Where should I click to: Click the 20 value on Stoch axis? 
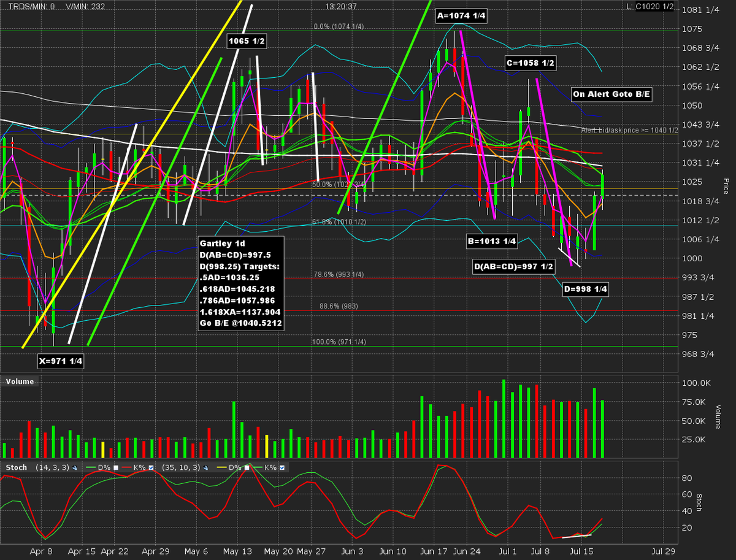point(687,527)
